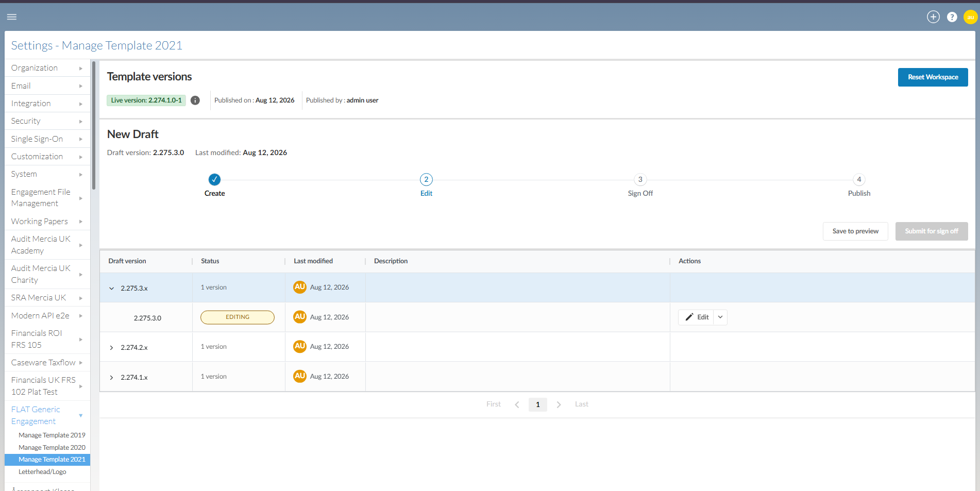Collapse the FLAT Generic Engagement section

coord(47,415)
